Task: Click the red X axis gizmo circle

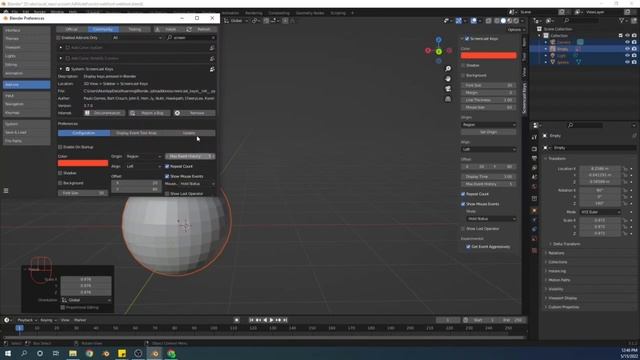Action: pos(428,51)
